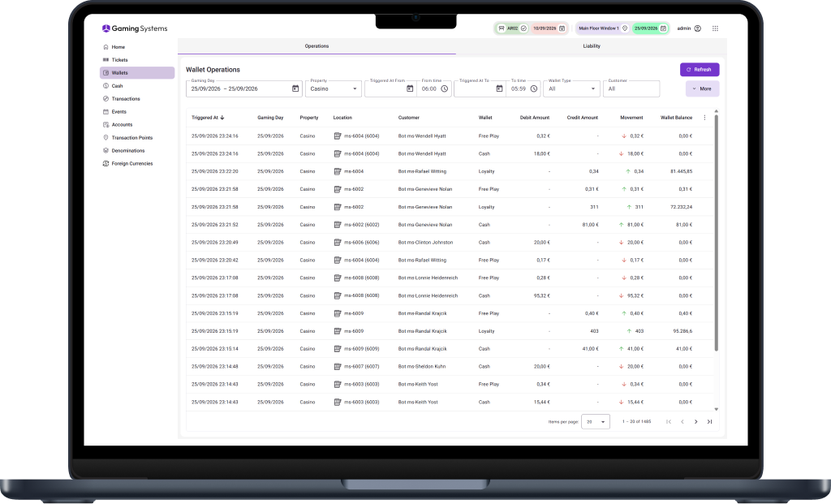This screenshot has width=831, height=504.
Task: Click the location pin icon beside Main Floor Window 1
Action: (x=625, y=28)
